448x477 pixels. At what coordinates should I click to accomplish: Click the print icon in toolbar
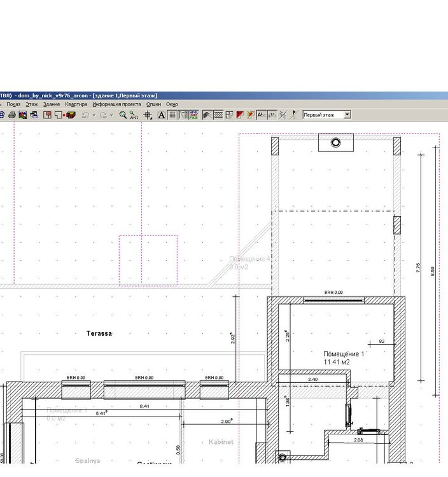coord(12,115)
